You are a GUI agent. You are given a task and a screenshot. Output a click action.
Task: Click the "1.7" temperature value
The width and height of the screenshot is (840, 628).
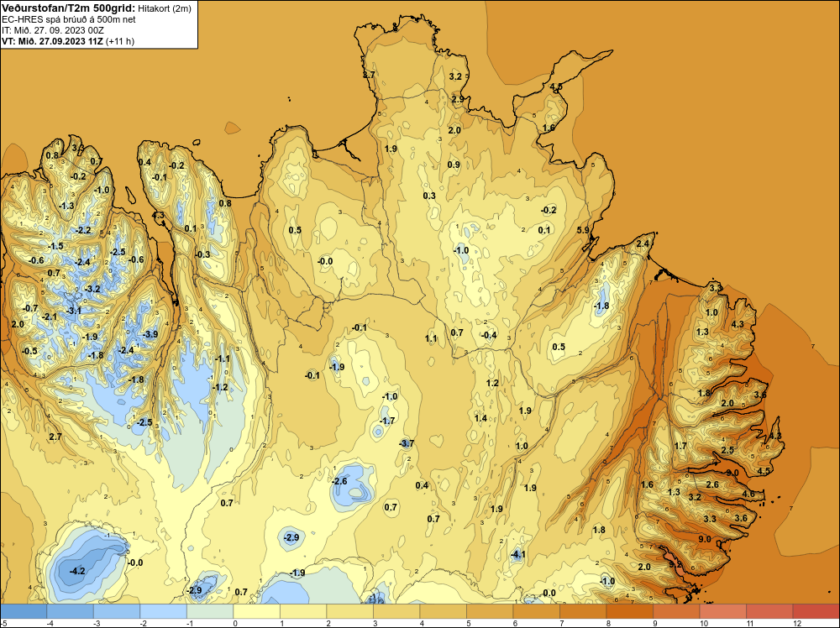pos(680,446)
